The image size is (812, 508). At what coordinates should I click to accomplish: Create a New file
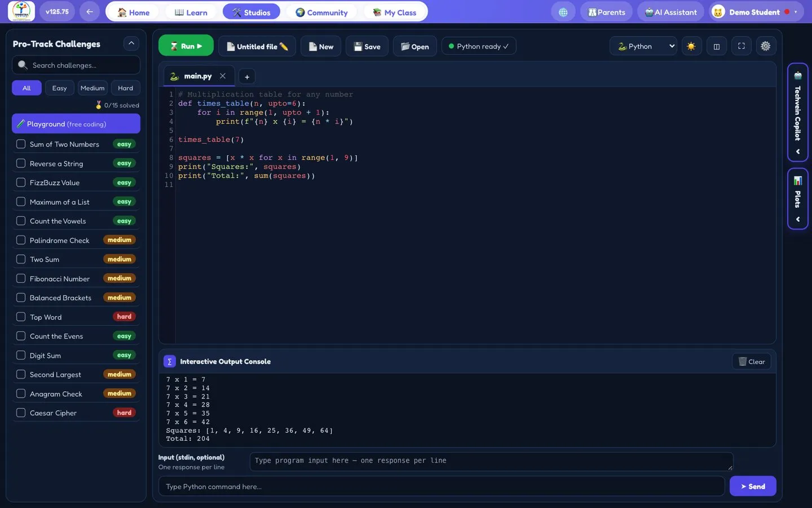(x=321, y=46)
